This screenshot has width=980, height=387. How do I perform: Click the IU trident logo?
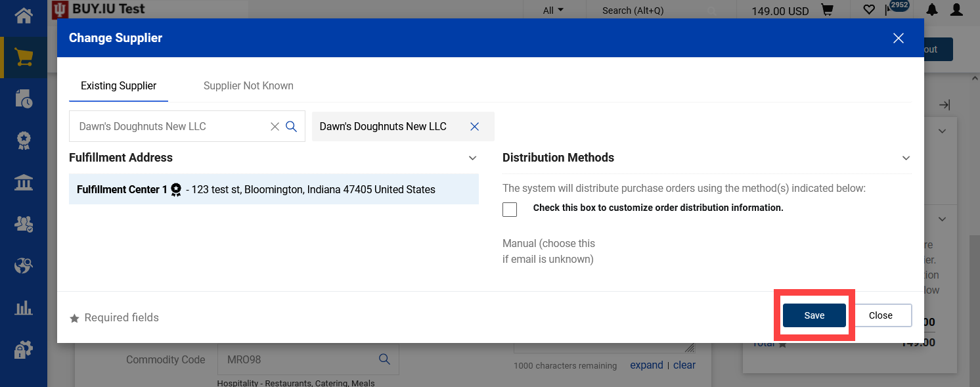pyautogui.click(x=60, y=9)
